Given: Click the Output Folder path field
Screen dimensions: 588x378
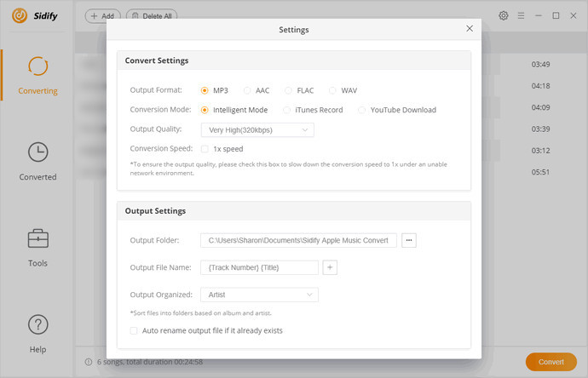Looking at the screenshot, I should [x=298, y=240].
